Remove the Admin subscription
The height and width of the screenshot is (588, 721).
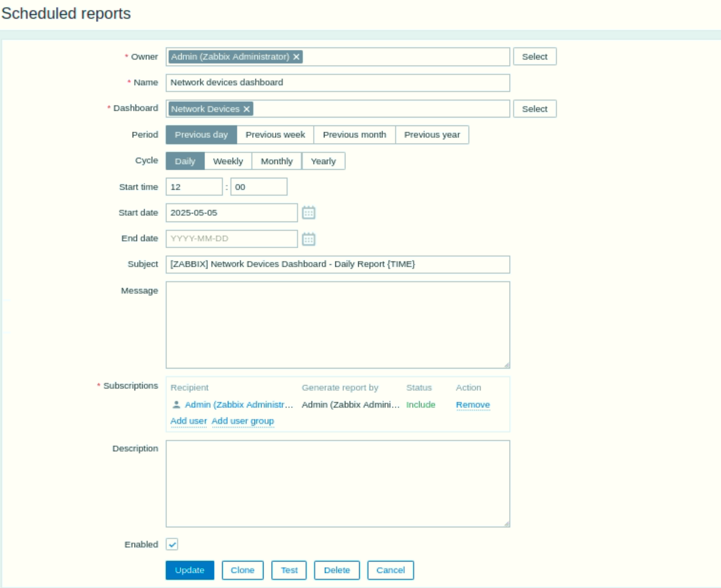click(473, 405)
